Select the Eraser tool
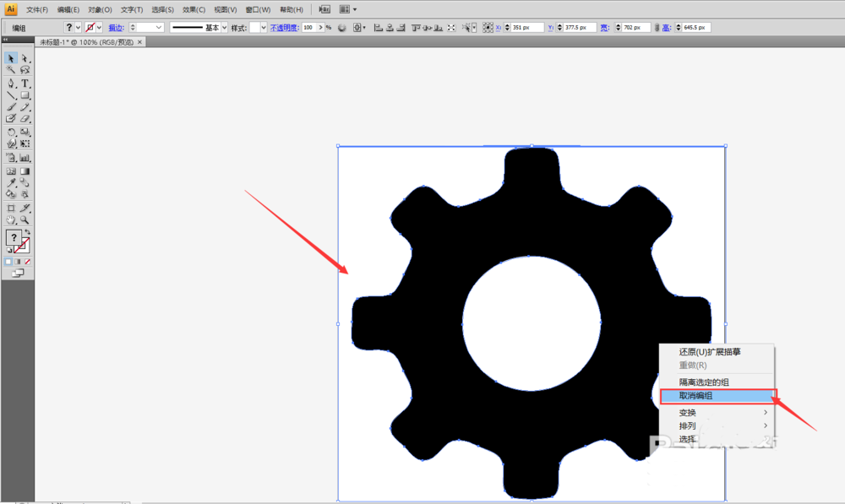Viewport: 845px width, 504px height. coord(25,118)
